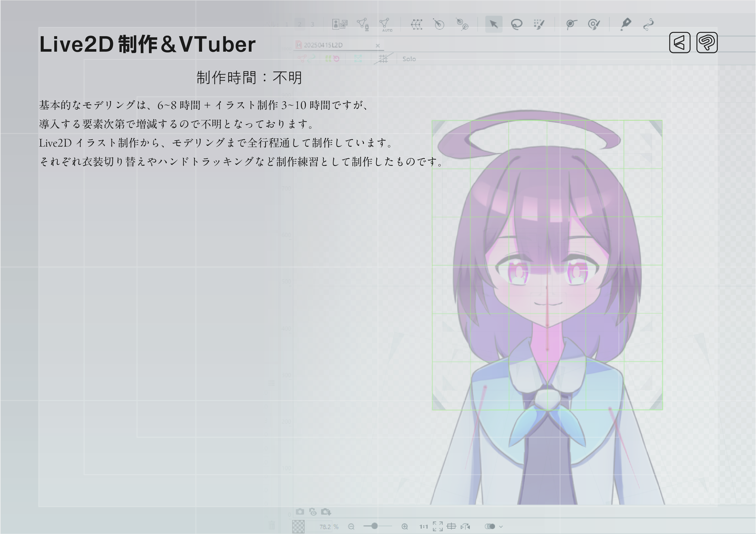Click the camera snapshot icon
The width and height of the screenshot is (756, 534).
point(300,512)
